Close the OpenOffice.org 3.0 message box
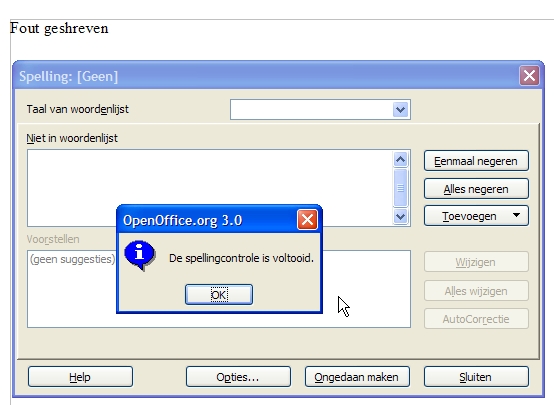554x405 pixels. [307, 220]
